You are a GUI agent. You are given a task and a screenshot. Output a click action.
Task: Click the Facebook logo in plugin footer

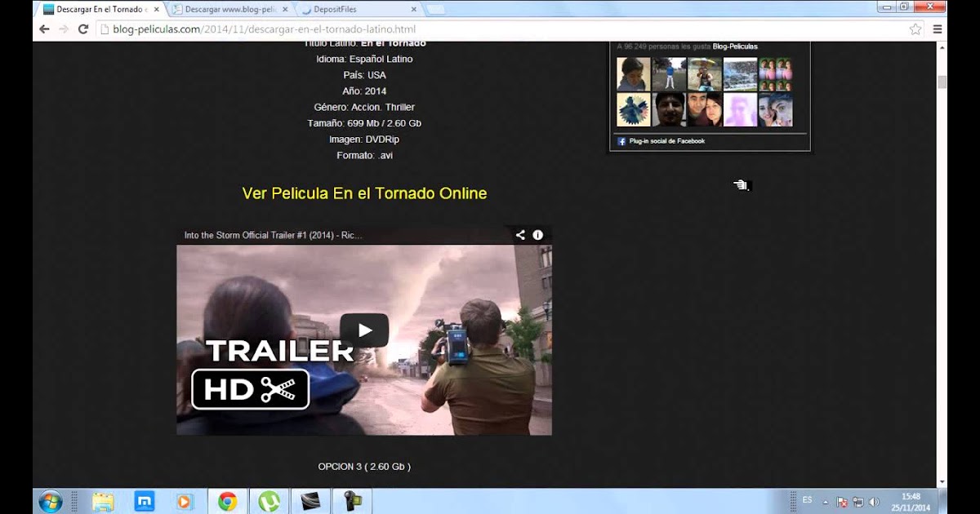coord(621,141)
